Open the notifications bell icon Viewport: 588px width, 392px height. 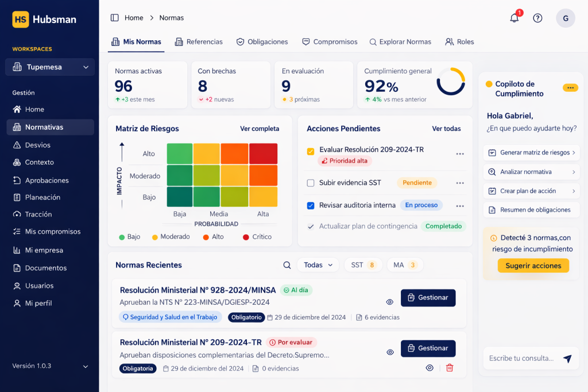[x=514, y=18]
